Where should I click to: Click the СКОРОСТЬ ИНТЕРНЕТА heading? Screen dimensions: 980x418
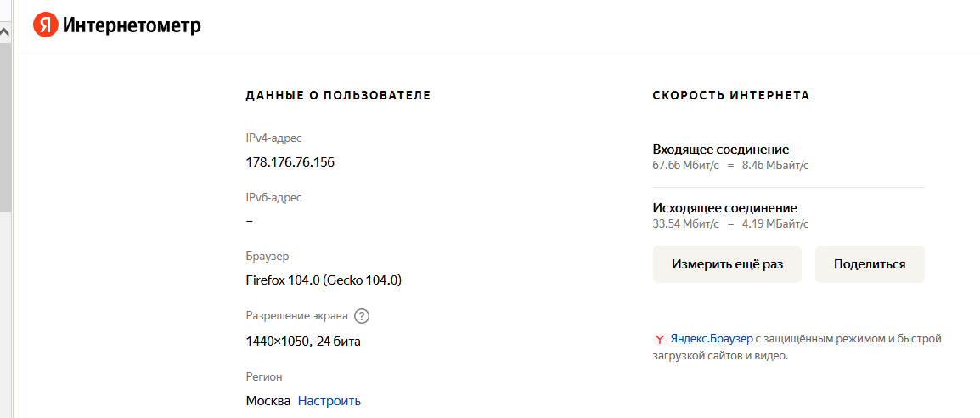coord(730,96)
